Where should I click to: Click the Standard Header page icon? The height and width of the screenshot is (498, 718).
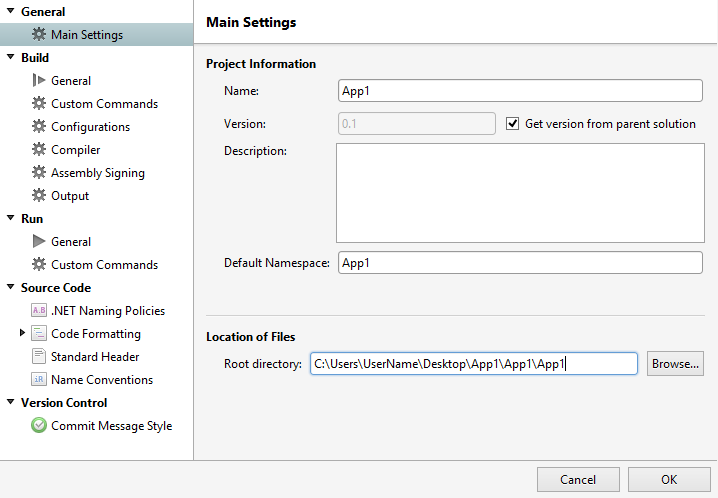click(x=39, y=357)
